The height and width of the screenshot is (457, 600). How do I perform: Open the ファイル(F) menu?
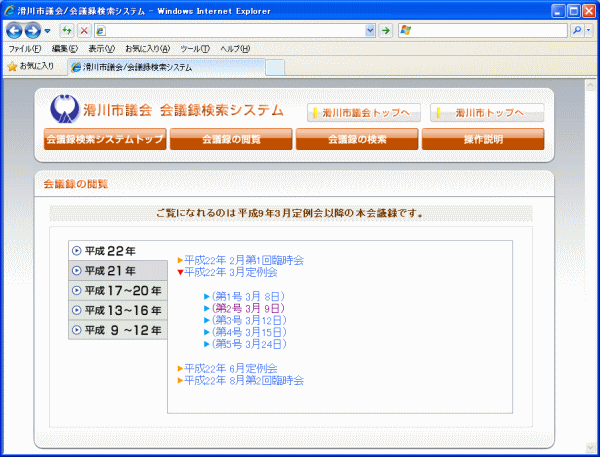(25, 49)
